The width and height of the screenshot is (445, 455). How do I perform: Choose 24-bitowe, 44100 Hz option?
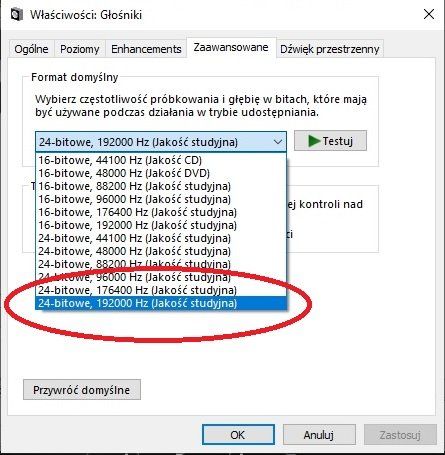[x=161, y=238]
